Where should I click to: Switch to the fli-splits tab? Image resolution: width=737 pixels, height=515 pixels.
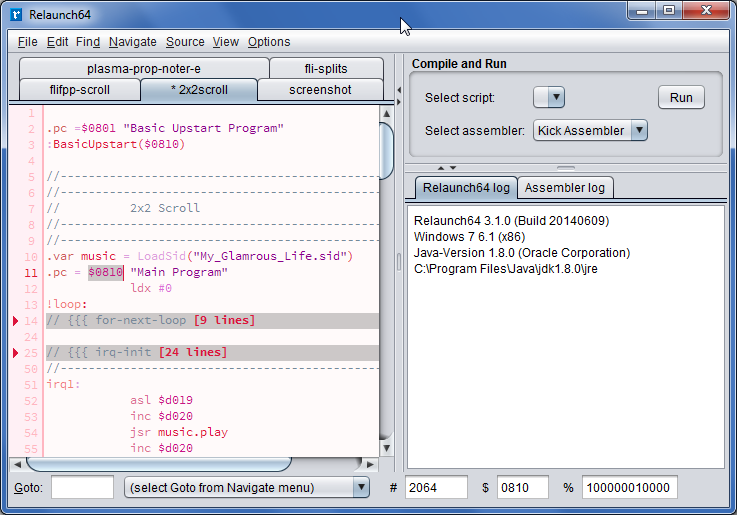pyautogui.click(x=326, y=69)
